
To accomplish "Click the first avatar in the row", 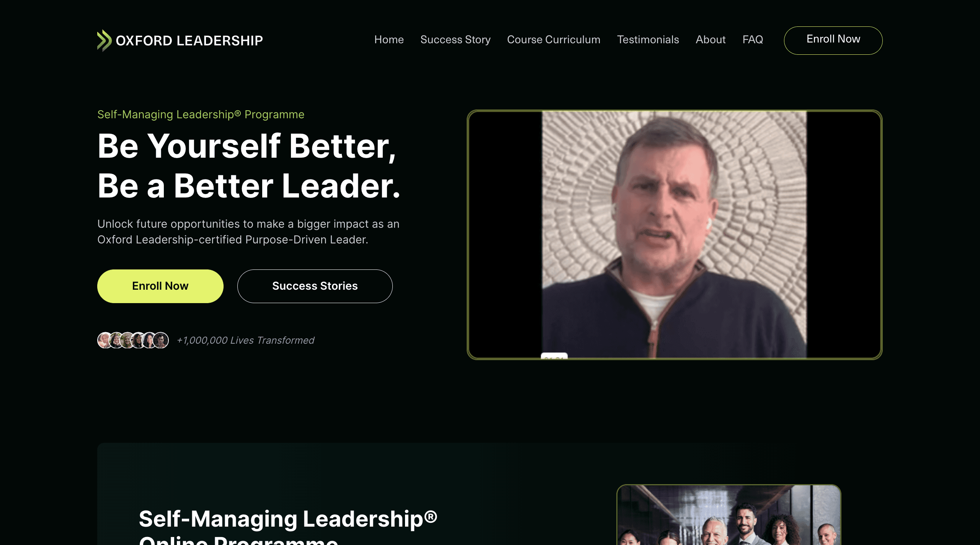I will (x=105, y=340).
